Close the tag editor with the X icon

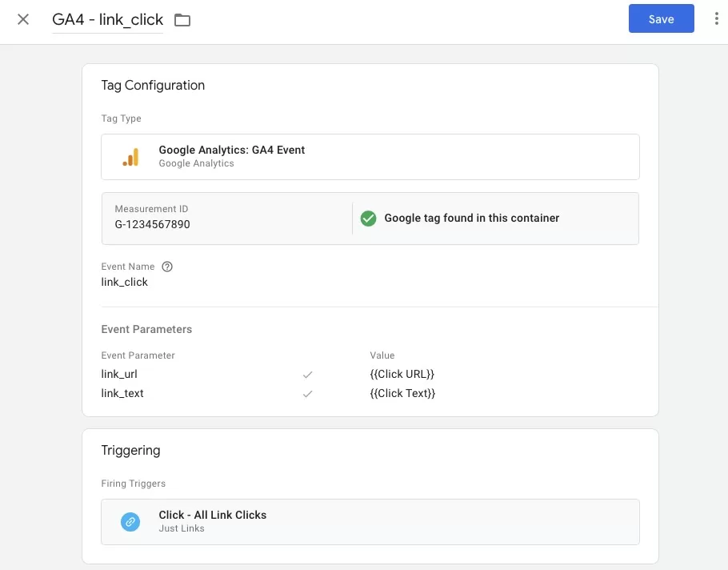[23, 19]
